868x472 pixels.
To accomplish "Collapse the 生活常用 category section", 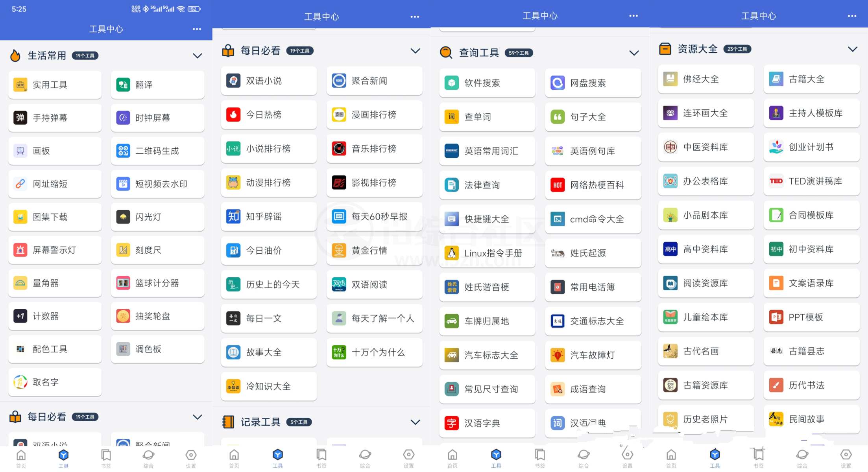I will pos(197,55).
